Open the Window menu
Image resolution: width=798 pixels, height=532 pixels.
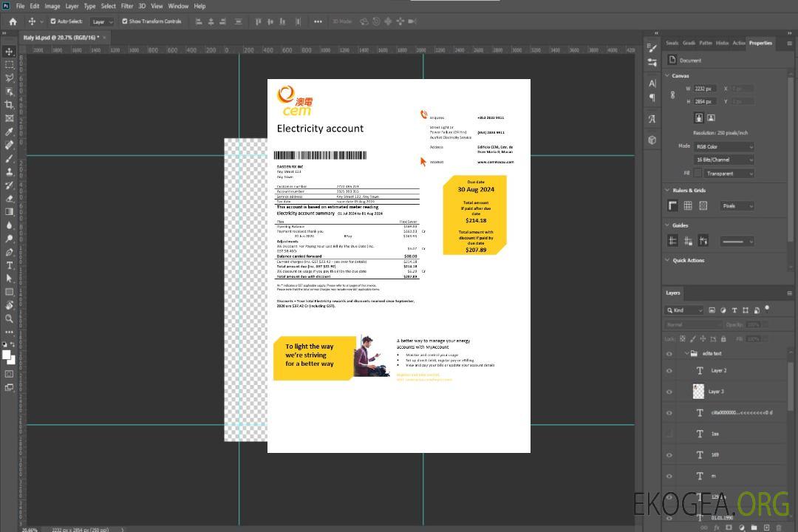tap(178, 6)
